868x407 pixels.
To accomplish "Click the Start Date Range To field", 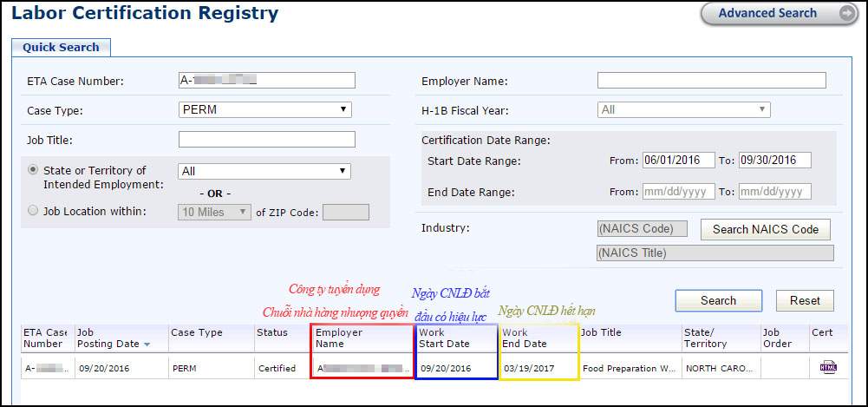I will [773, 161].
